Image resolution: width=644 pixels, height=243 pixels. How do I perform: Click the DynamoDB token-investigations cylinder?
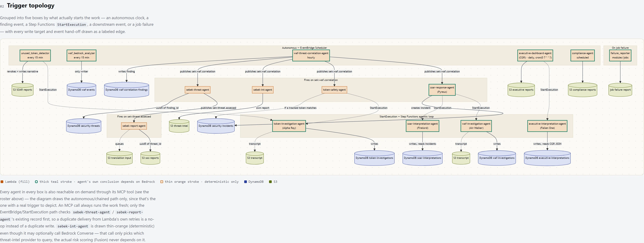click(374, 158)
